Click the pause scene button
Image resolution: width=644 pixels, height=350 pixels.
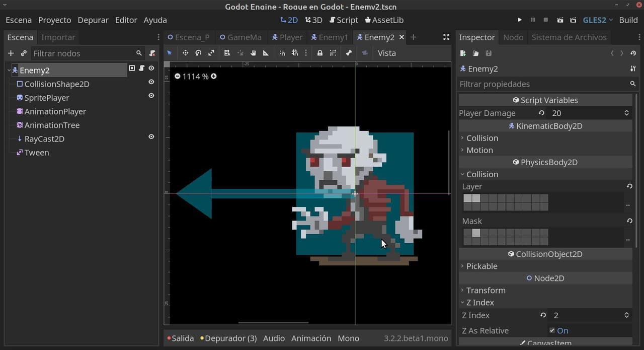click(533, 20)
